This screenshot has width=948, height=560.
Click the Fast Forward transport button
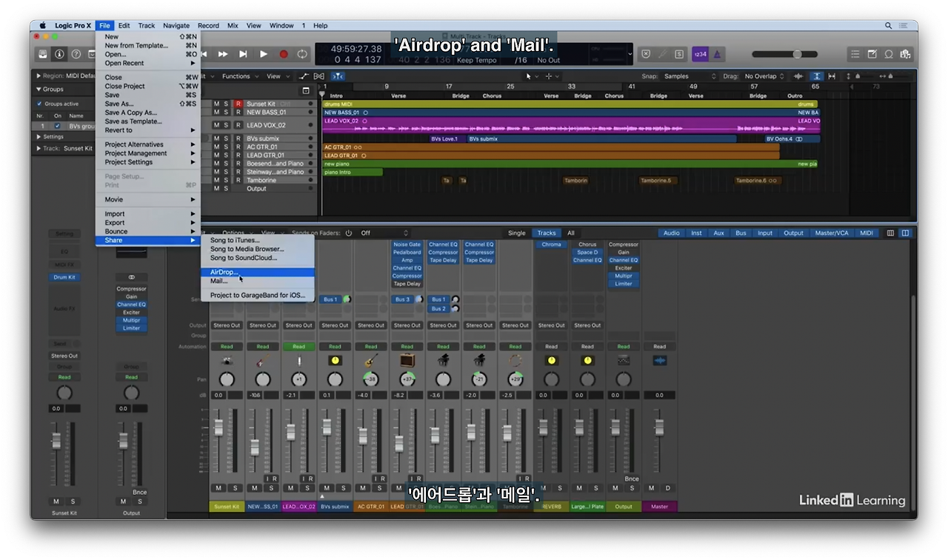click(223, 54)
